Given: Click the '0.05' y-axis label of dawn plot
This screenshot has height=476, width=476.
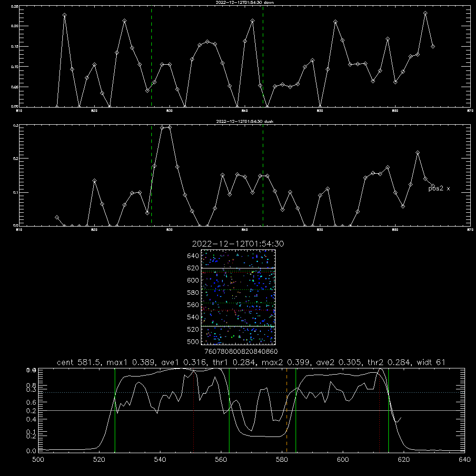Looking at the screenshot, I should 15,87.
